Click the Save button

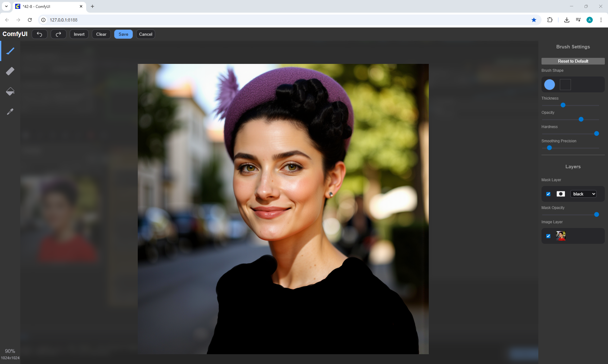(x=123, y=34)
